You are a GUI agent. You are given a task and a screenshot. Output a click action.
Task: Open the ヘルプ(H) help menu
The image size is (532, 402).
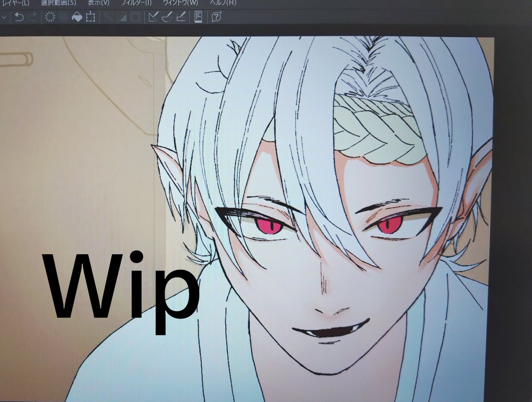pyautogui.click(x=223, y=3)
